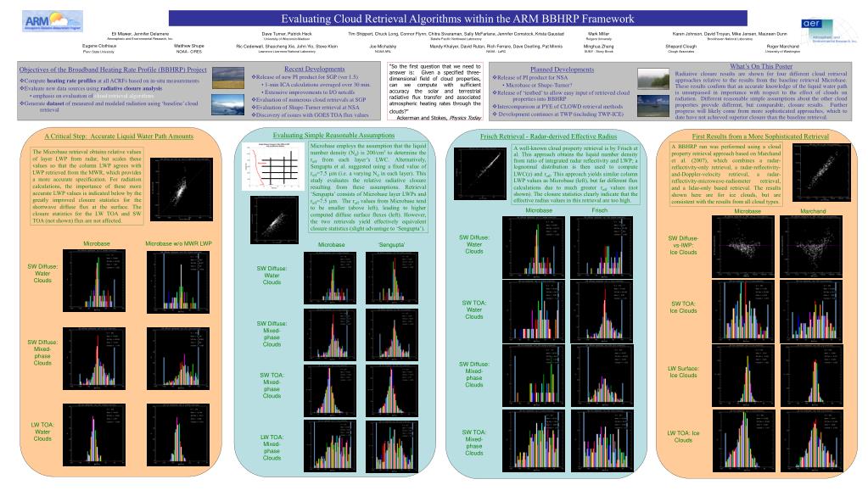Click the 'Microbase w/o MWR LWP' column label
Viewport: 868px width, 496px height.
pyautogui.click(x=178, y=243)
